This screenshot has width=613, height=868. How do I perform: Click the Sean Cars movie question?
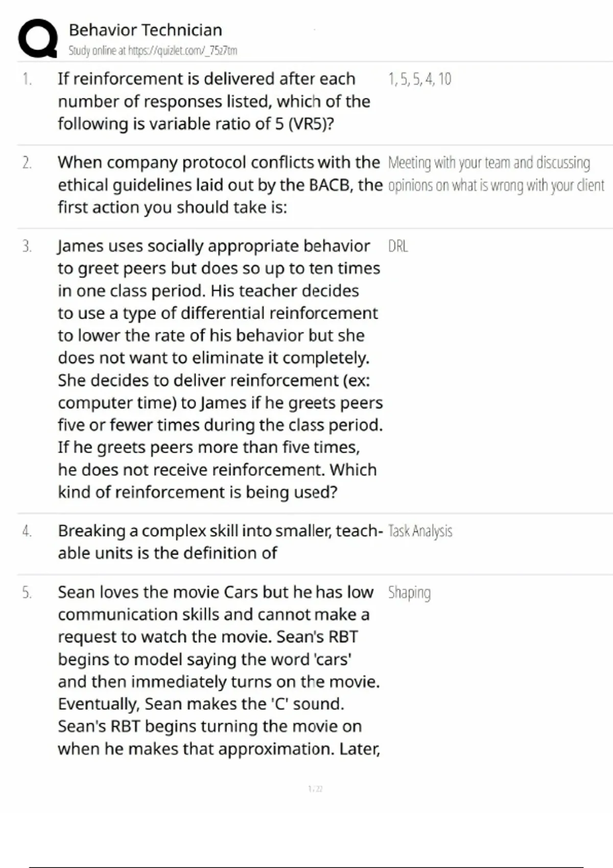219,670
